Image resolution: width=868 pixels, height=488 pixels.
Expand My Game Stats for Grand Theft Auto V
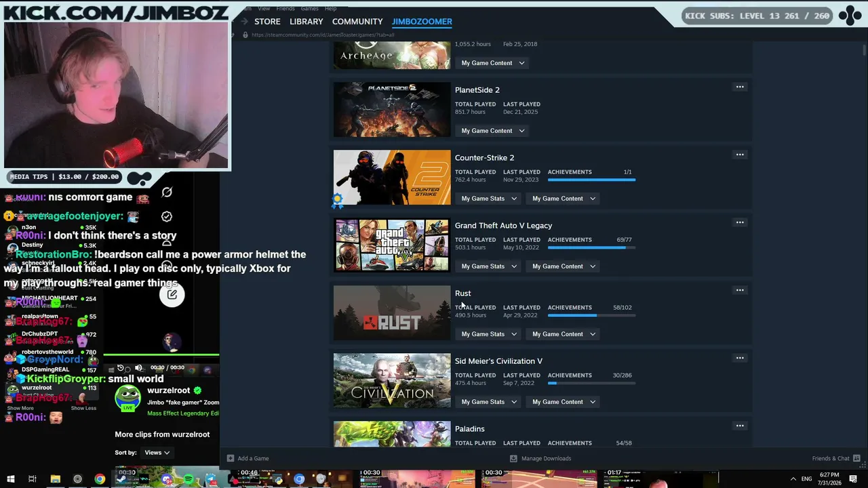coord(489,266)
